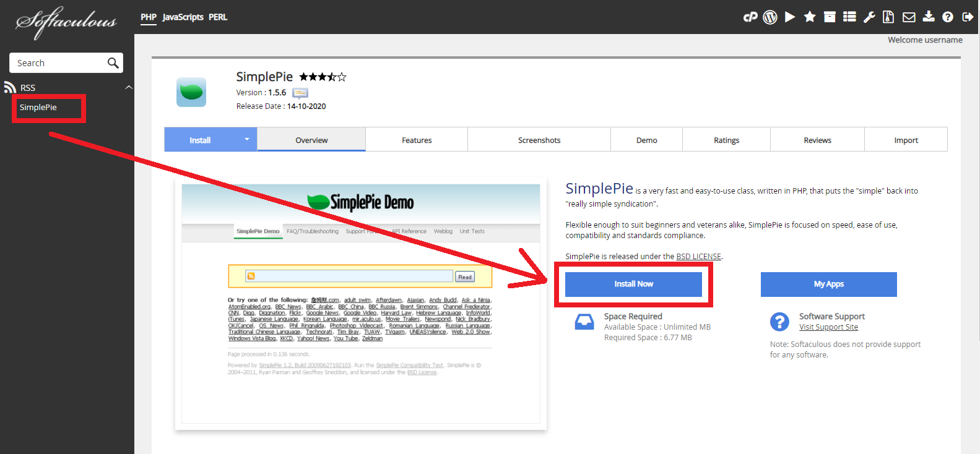The height and width of the screenshot is (454, 980).
Task: Open the Screenshots tab
Action: pos(539,140)
